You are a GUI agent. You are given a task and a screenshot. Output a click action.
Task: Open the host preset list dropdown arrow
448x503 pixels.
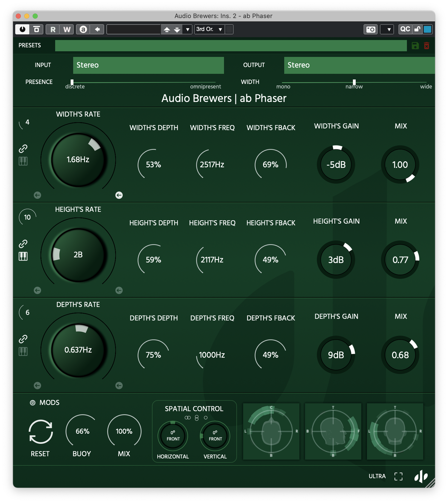(x=188, y=29)
